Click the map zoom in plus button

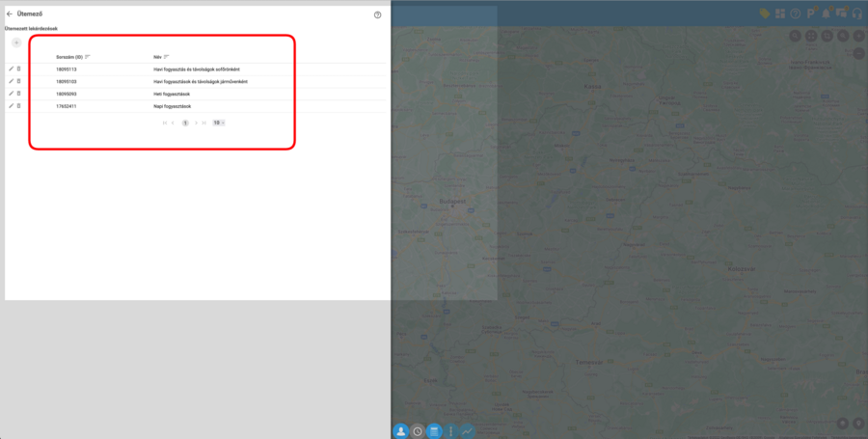(858, 36)
